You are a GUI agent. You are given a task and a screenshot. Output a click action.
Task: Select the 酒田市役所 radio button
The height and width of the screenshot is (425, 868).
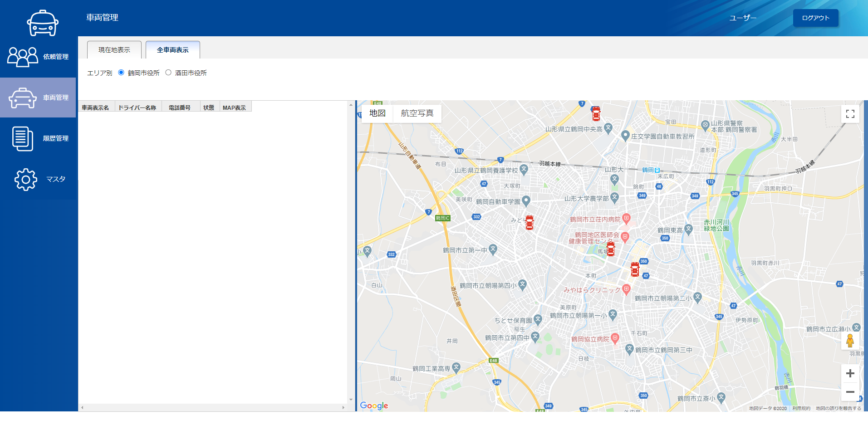tap(168, 73)
